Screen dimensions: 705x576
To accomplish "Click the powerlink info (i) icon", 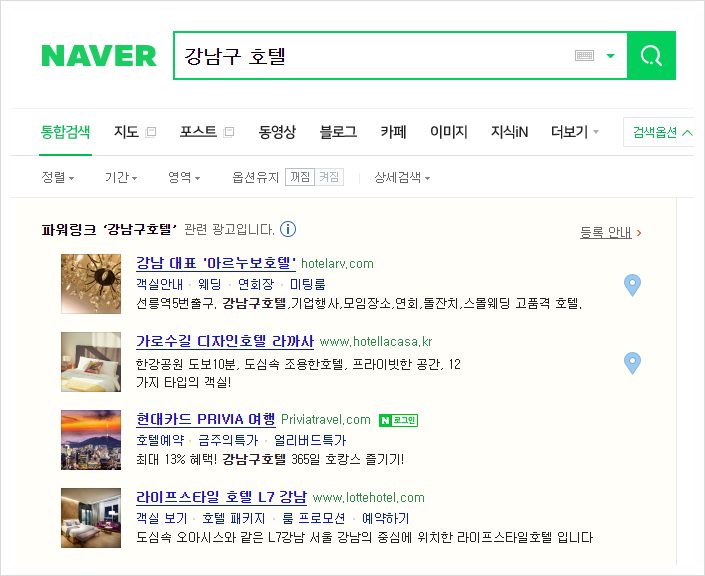I will [288, 229].
